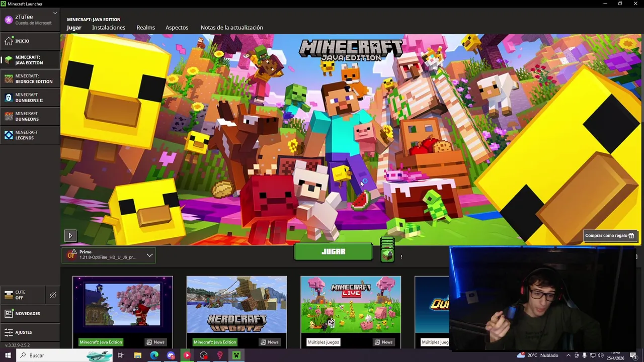644x362 pixels.
Task: Open Minecraft Dungeons II in sidebar
Action: tap(30, 98)
